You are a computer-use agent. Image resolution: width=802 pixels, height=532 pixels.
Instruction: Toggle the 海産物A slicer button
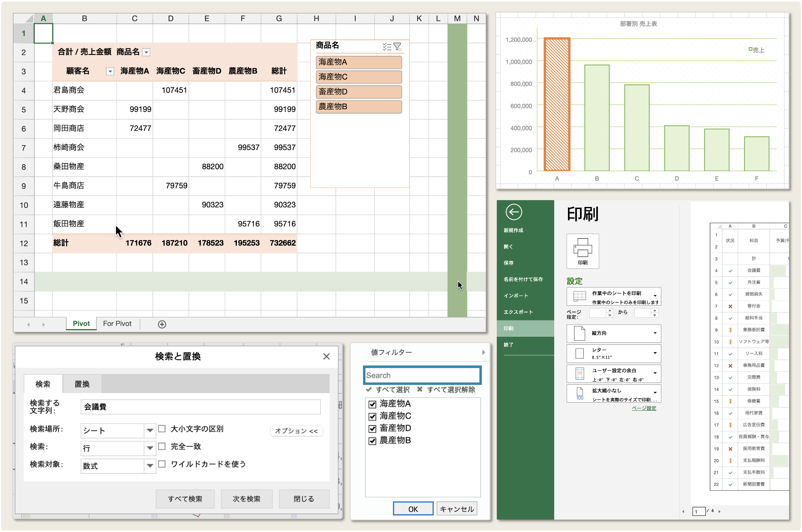coord(359,62)
